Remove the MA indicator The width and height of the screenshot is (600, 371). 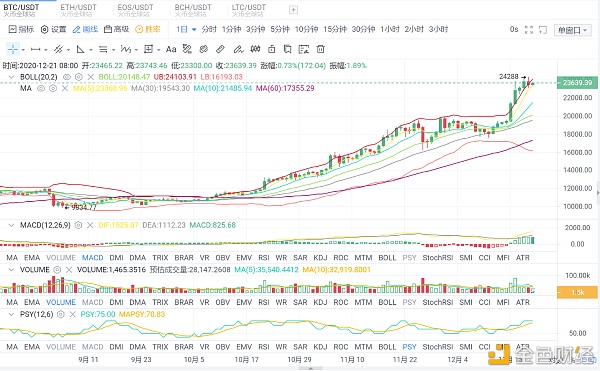[x=65, y=88]
